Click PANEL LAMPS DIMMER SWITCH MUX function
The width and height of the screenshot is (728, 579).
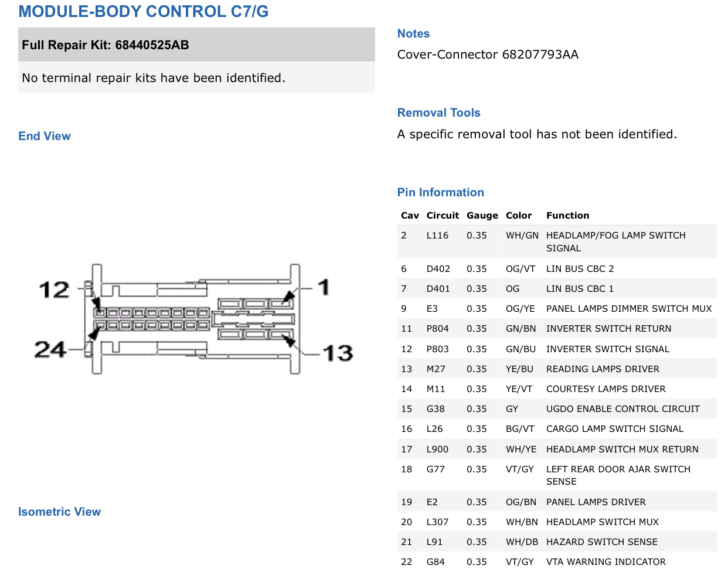[x=629, y=309]
